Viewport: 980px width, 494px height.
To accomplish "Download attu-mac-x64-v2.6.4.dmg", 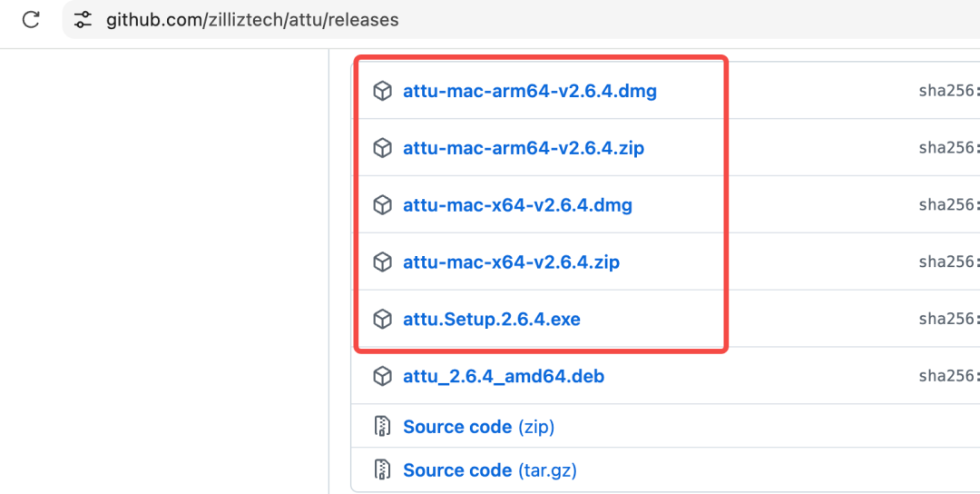I will coord(517,205).
